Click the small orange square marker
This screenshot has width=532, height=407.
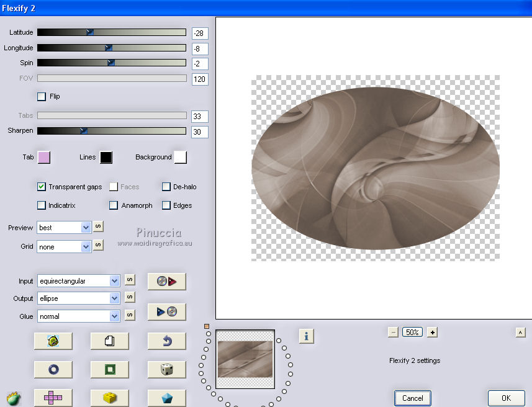pyautogui.click(x=207, y=326)
